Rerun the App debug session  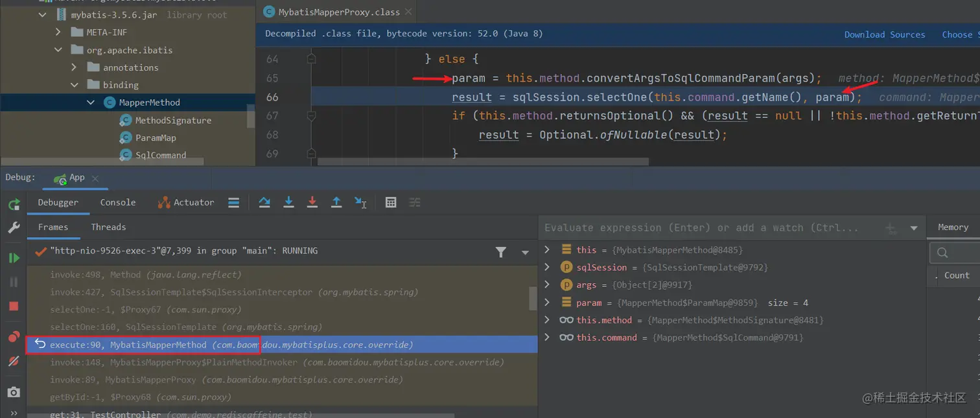[x=14, y=205]
